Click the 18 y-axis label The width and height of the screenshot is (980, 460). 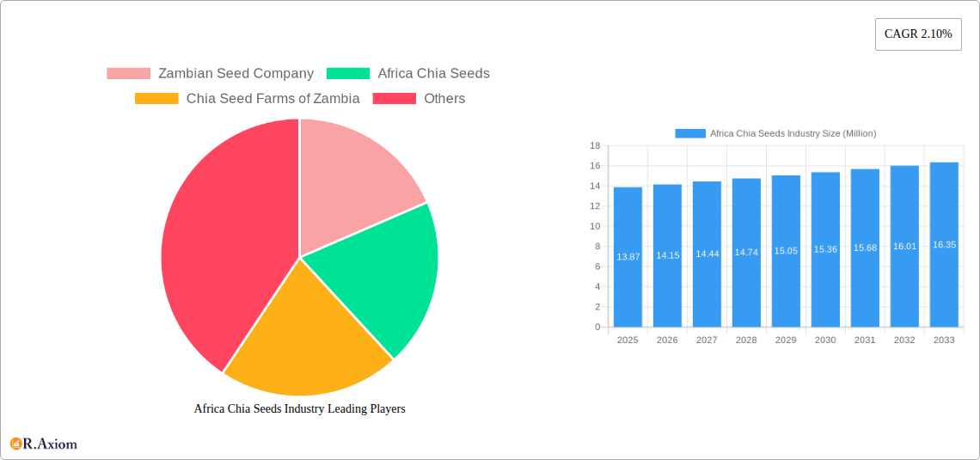tap(595, 145)
